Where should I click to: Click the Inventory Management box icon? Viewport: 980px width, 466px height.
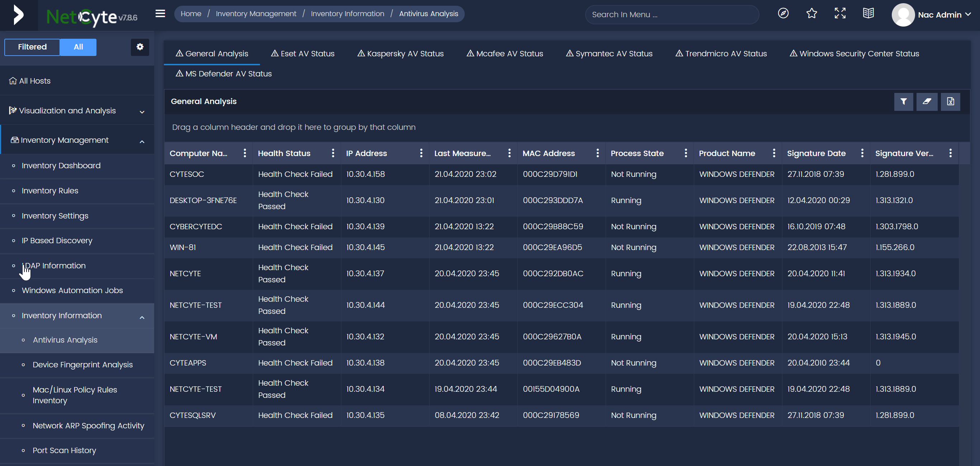point(15,140)
